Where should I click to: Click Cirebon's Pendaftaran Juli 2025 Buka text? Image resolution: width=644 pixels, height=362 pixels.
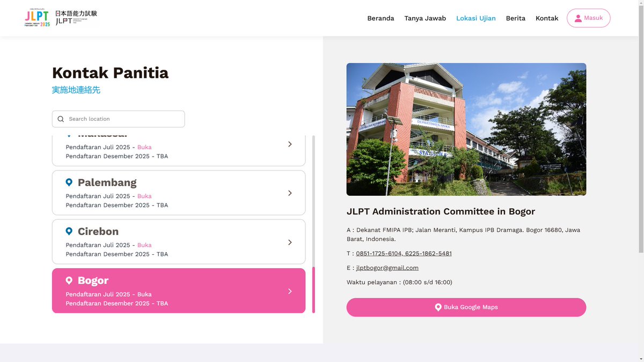click(x=108, y=245)
